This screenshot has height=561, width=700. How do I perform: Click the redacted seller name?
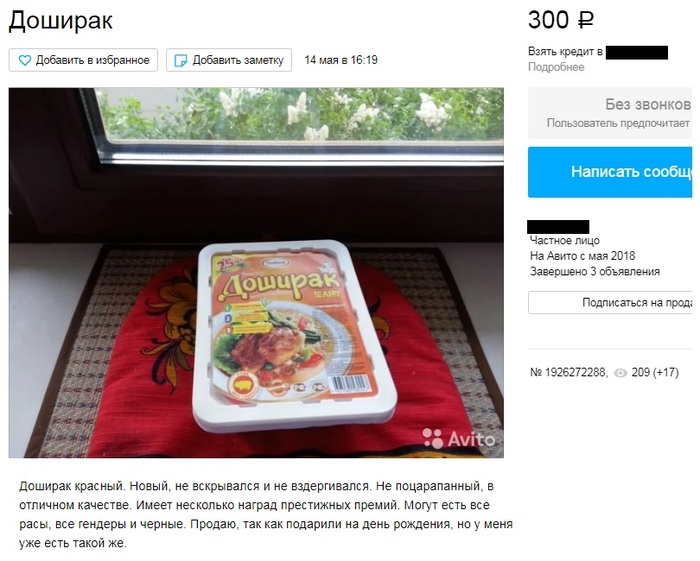pyautogui.click(x=558, y=227)
